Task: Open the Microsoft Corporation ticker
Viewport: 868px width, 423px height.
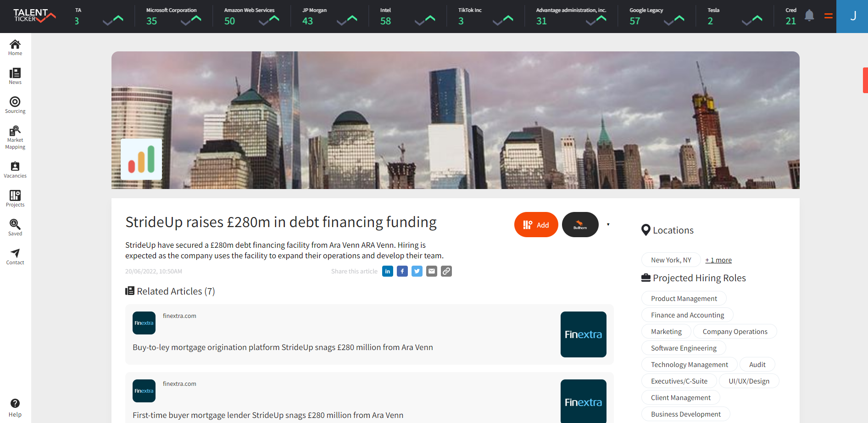Action: [173, 17]
